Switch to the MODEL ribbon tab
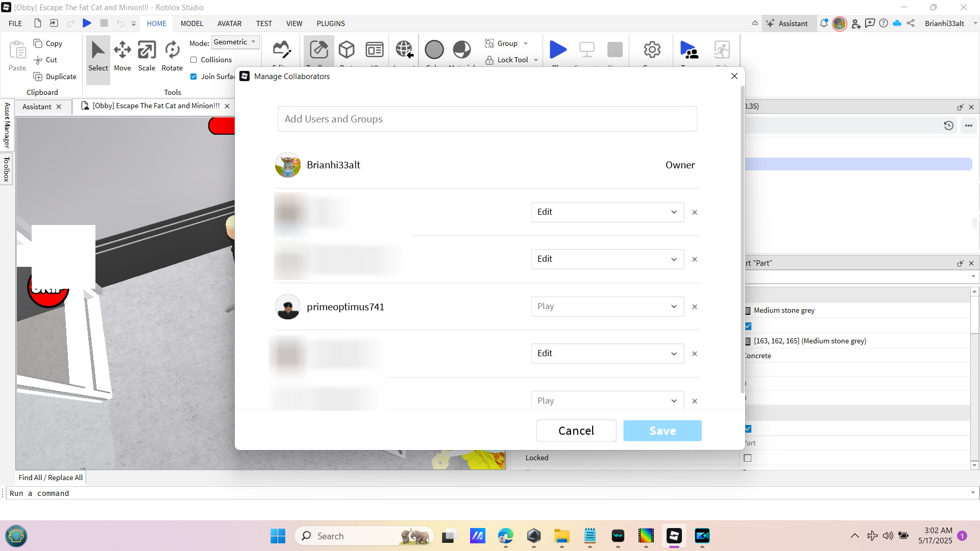980x551 pixels. click(x=192, y=23)
